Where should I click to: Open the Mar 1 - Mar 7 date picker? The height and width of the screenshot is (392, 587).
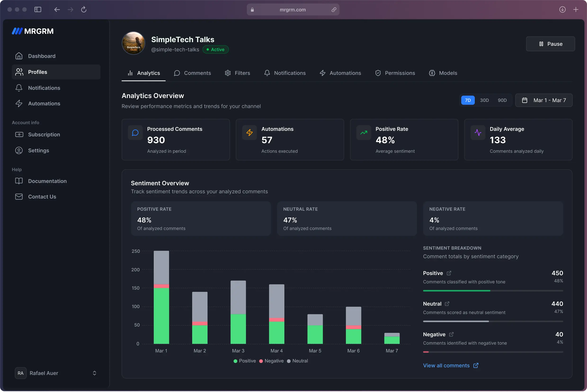(x=544, y=100)
